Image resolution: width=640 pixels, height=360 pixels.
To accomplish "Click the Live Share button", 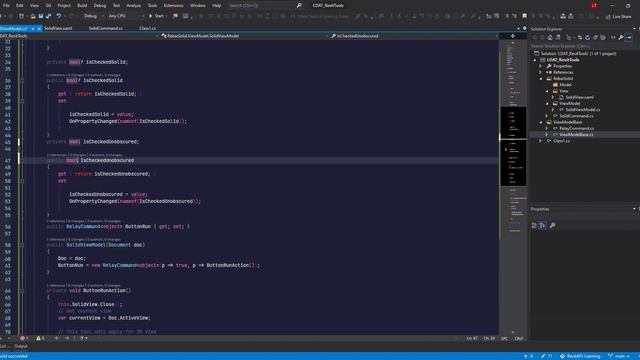I will click(x=619, y=16).
